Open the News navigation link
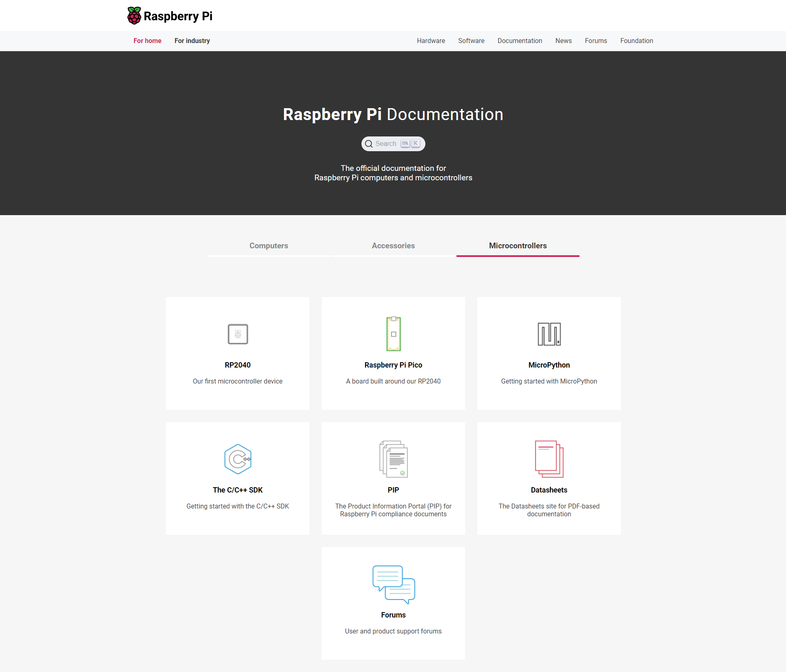786x672 pixels. 563,41
